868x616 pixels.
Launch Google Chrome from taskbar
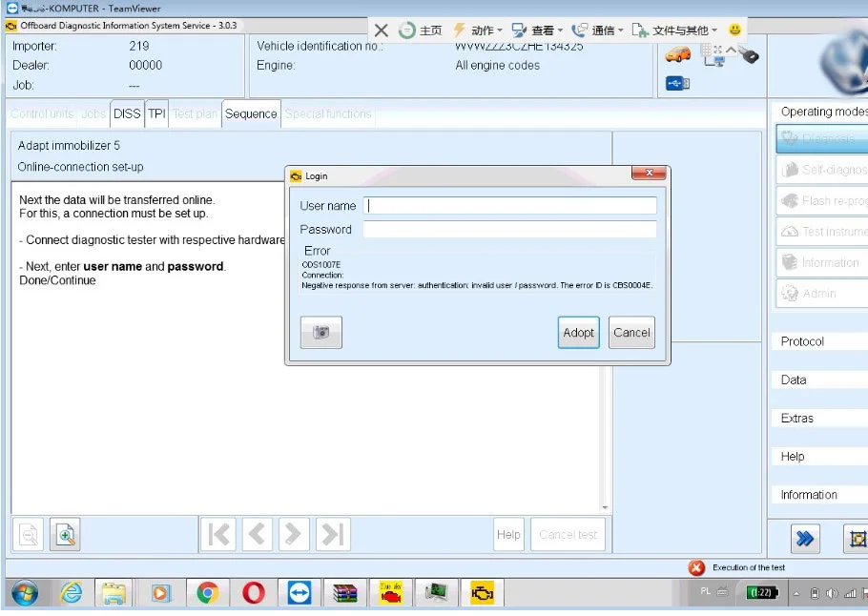208,593
